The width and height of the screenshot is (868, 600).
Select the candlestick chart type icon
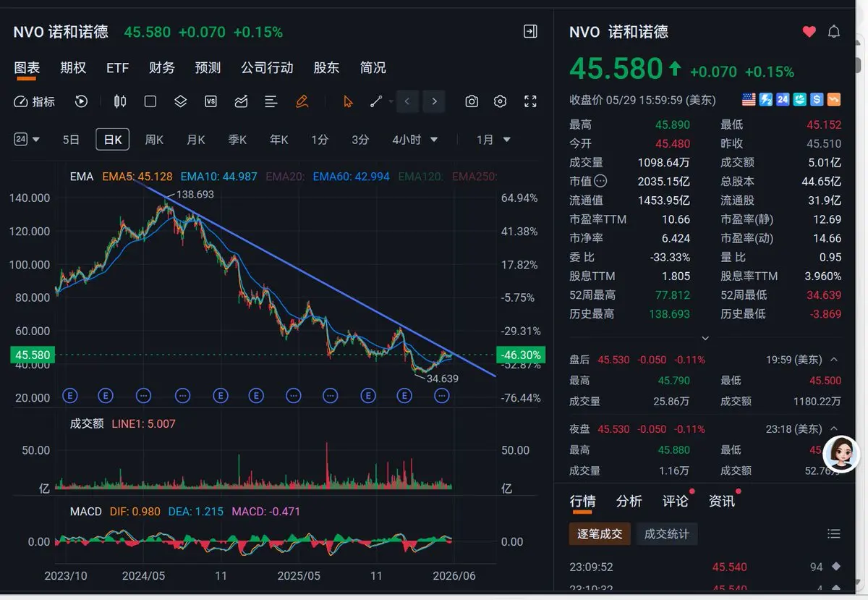point(120,101)
